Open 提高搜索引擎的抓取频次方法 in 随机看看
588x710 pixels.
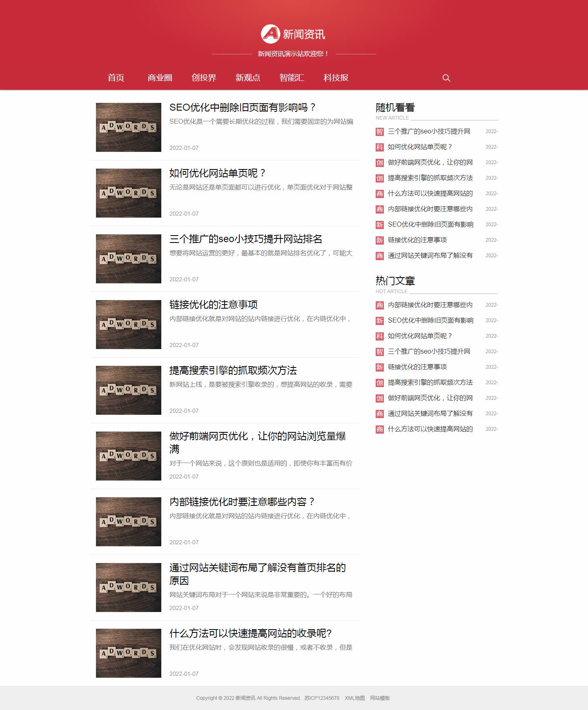[430, 178]
